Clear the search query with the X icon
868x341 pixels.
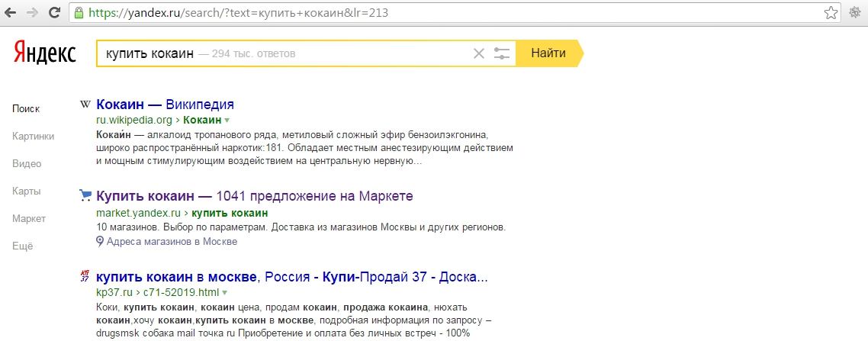coord(479,53)
